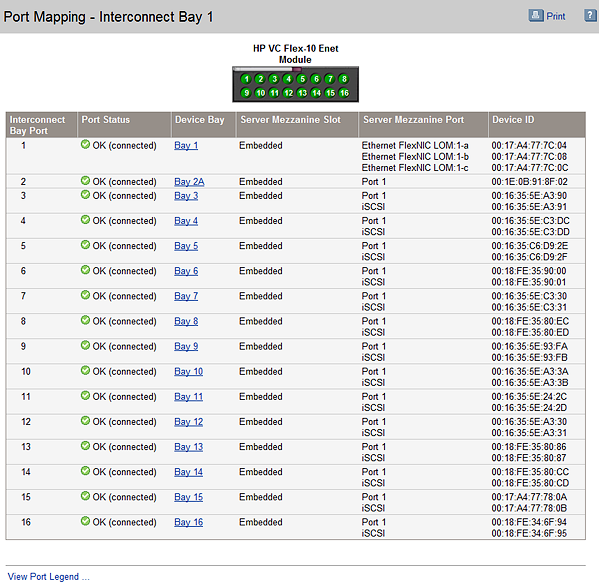Viewport: 599px width, 584px height.
Task: Go to Bay 15 device page
Action: 188,497
